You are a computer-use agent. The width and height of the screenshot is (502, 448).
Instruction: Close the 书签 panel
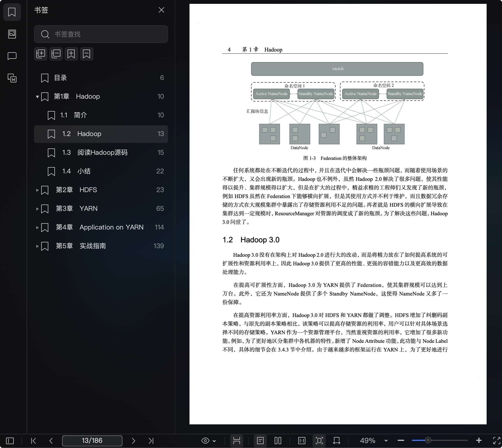tap(161, 10)
